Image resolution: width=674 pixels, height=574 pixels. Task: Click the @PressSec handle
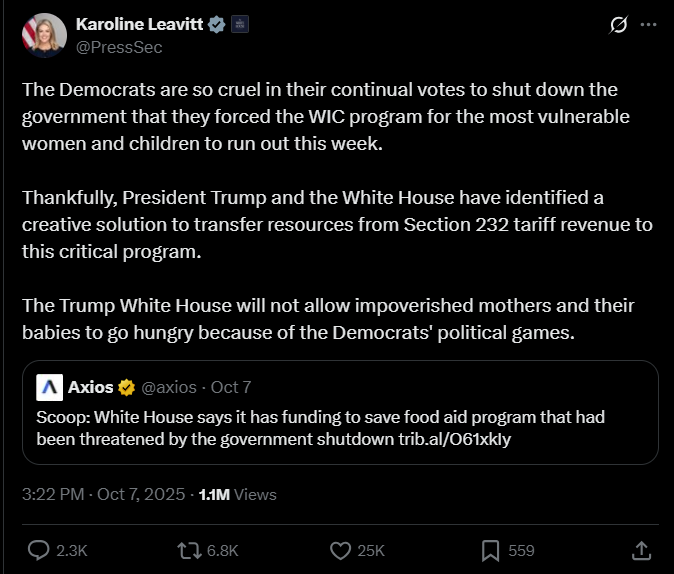click(119, 46)
